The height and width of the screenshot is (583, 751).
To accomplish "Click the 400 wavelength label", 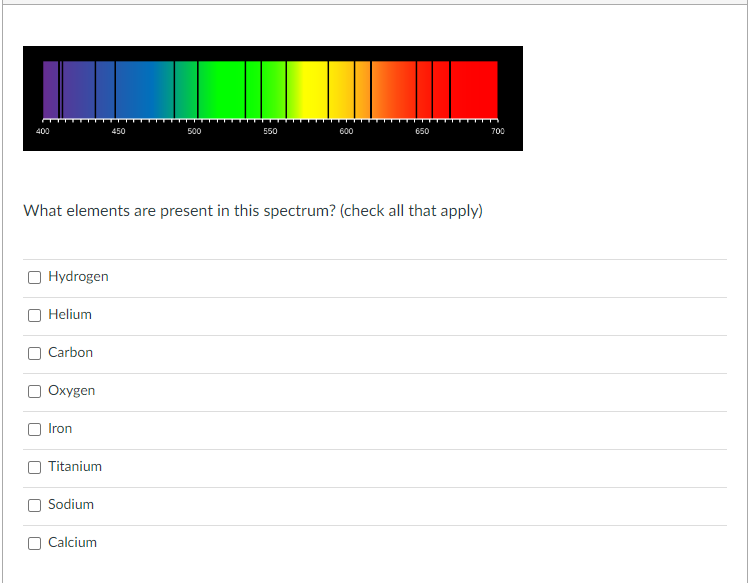I will point(43,131).
